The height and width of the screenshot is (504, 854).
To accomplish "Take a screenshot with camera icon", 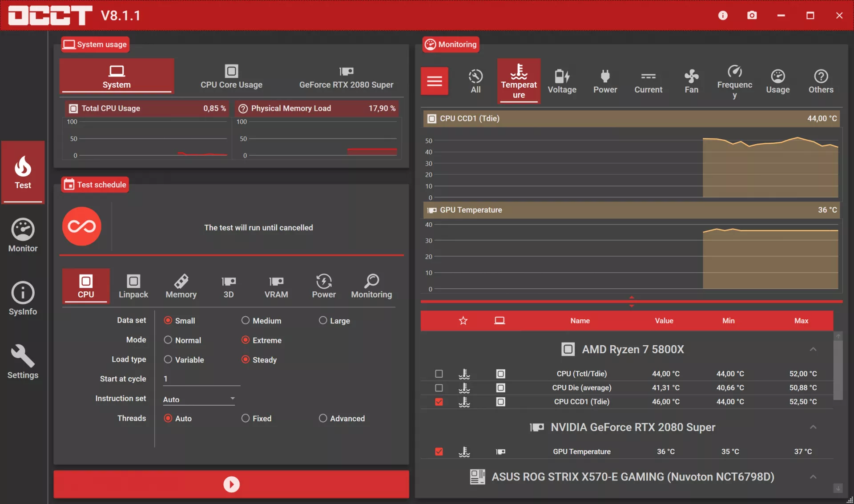I will pyautogui.click(x=752, y=16).
